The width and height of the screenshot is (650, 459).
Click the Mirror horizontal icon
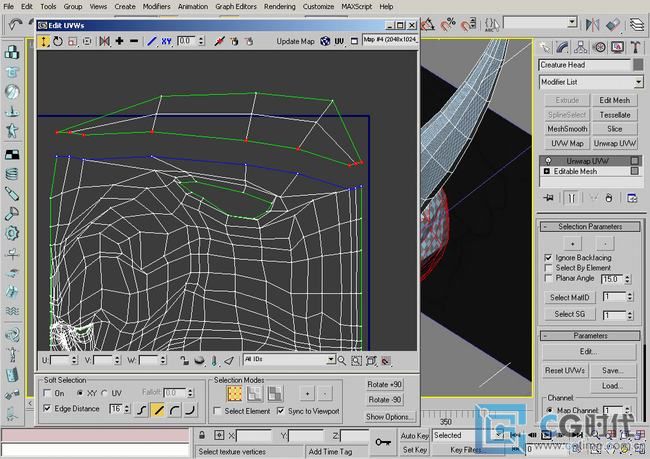point(104,41)
